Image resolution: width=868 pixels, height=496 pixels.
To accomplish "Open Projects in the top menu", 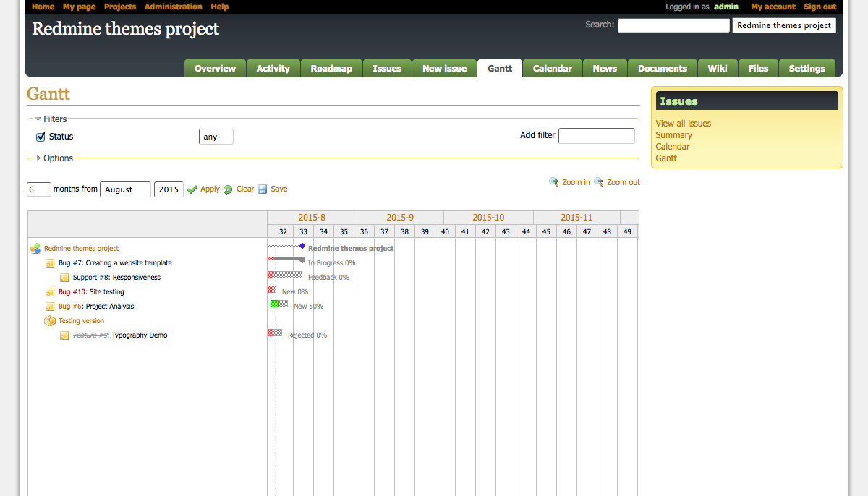I will pyautogui.click(x=120, y=7).
